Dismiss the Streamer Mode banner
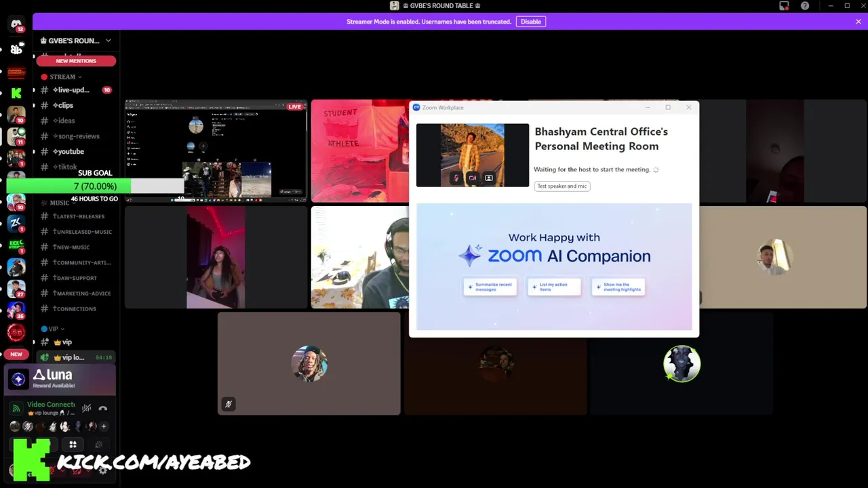The width and height of the screenshot is (868, 488). point(858,22)
